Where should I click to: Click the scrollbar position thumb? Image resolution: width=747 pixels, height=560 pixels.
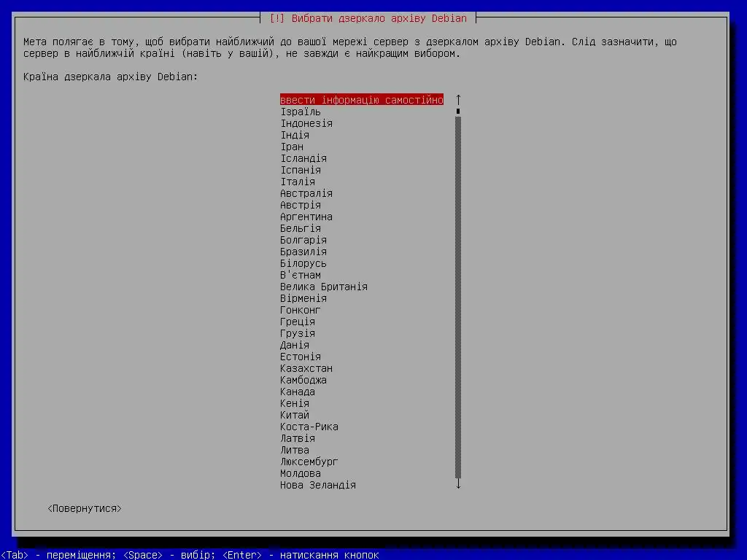coord(458,112)
